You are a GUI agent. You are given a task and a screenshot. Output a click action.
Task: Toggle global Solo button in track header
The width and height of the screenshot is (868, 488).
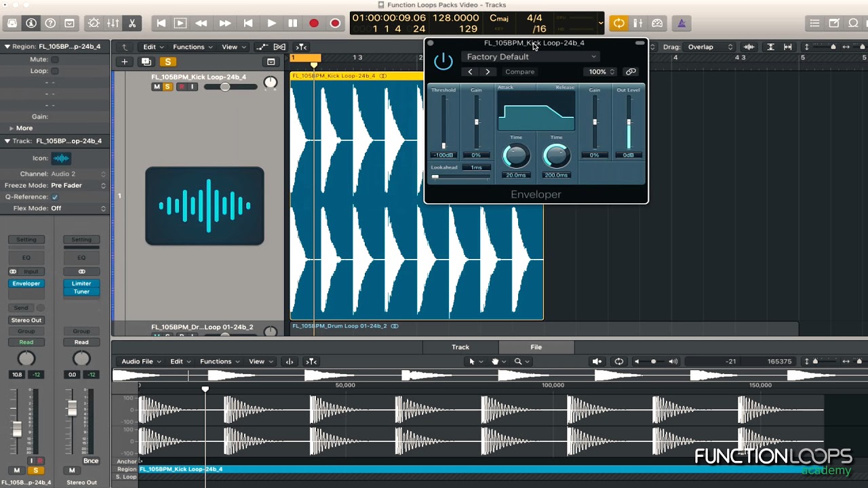click(x=167, y=62)
